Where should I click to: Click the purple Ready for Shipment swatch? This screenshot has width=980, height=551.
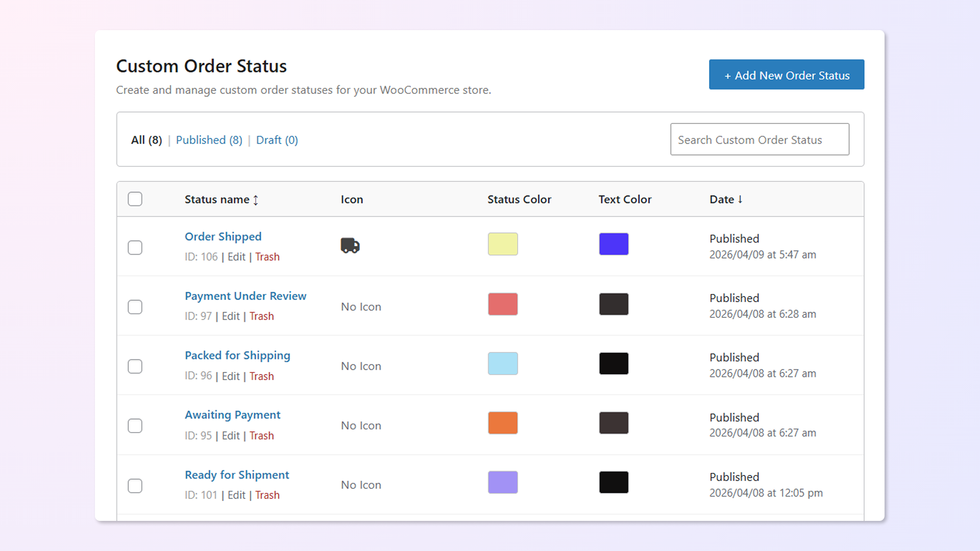coord(503,482)
